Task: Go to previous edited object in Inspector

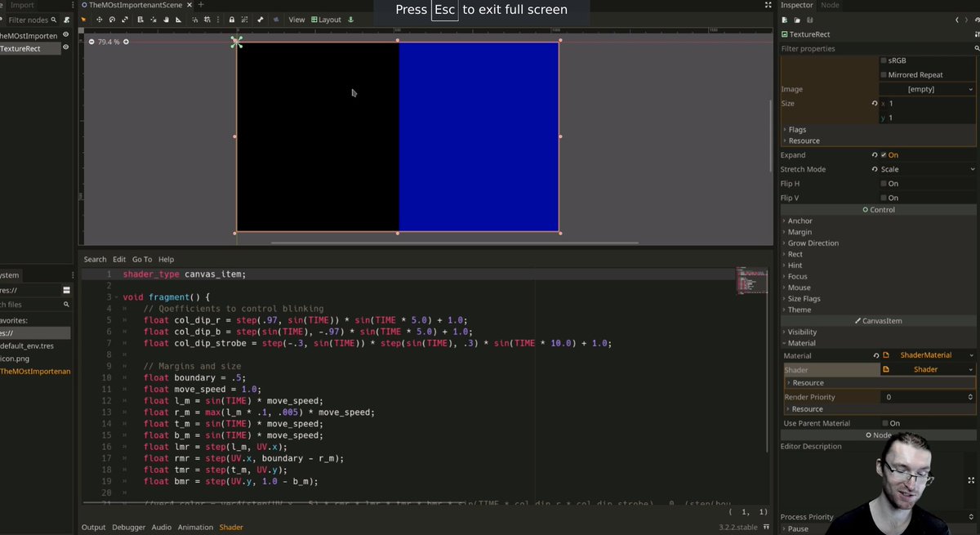Action: pyautogui.click(x=957, y=20)
